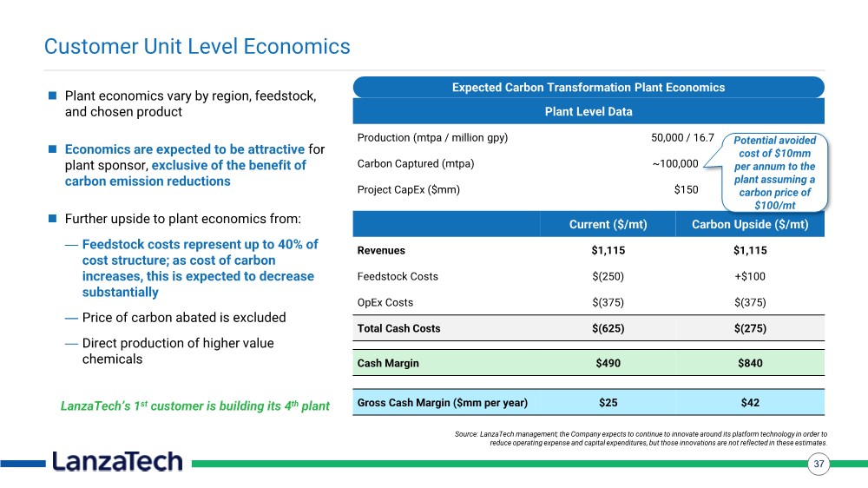Select the Further upside to plant economics bullet
This screenshot has width=868, height=488.
pos(182,219)
